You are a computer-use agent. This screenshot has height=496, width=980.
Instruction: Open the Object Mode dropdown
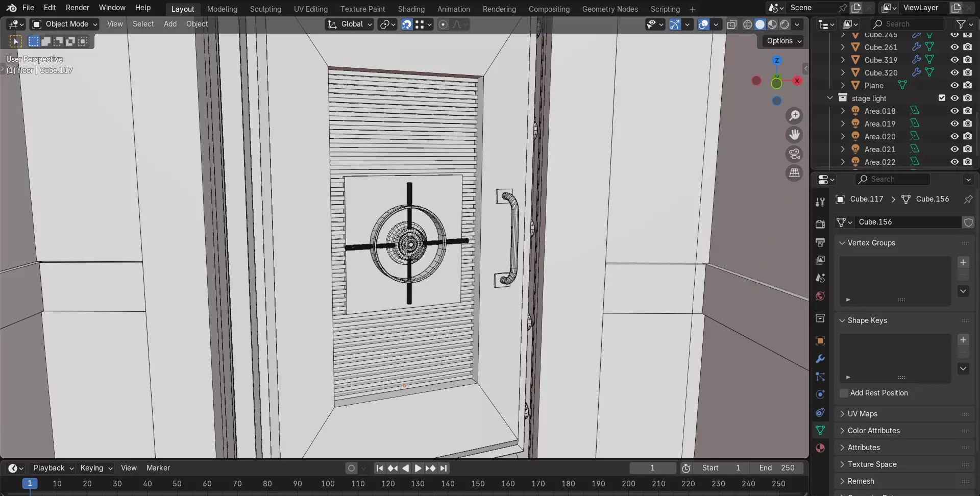64,24
